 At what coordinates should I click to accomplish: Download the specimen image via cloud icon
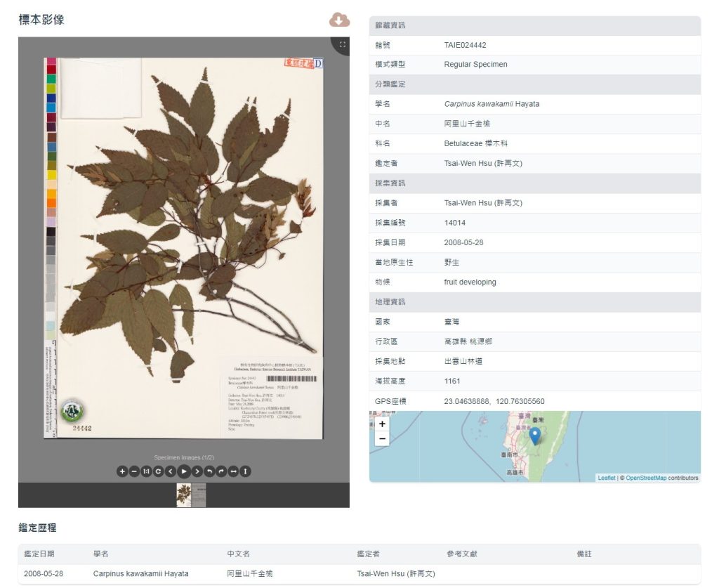339,20
